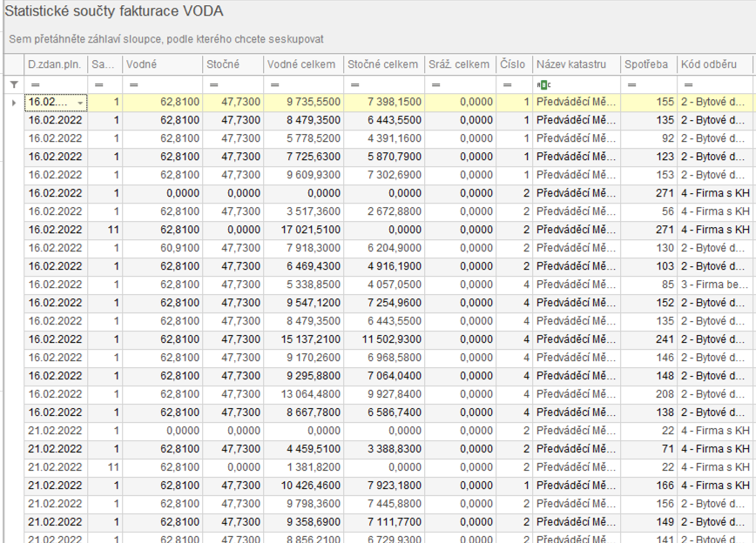The width and height of the screenshot is (756, 543).
Task: Select cell with Vodné celkem 13 064,4800
Action: point(304,394)
